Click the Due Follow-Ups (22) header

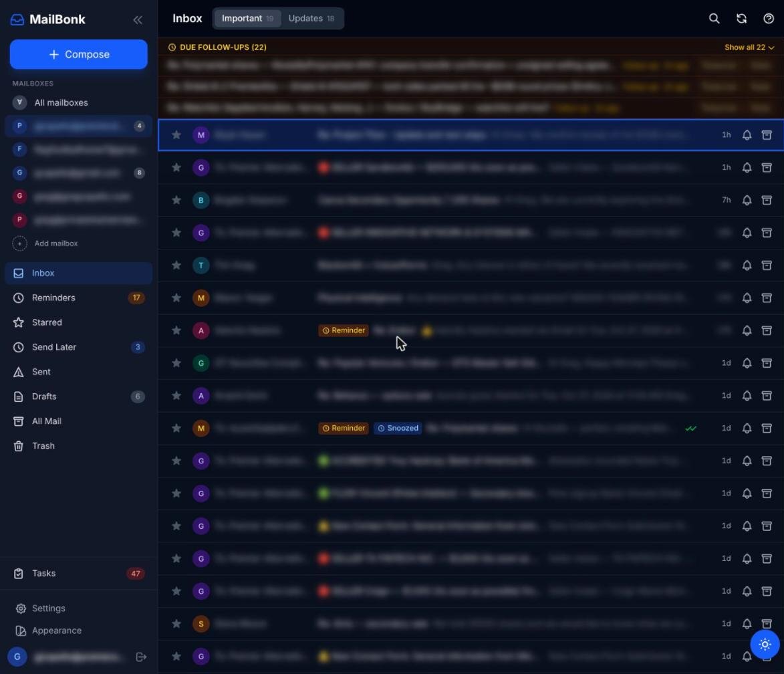click(x=218, y=47)
